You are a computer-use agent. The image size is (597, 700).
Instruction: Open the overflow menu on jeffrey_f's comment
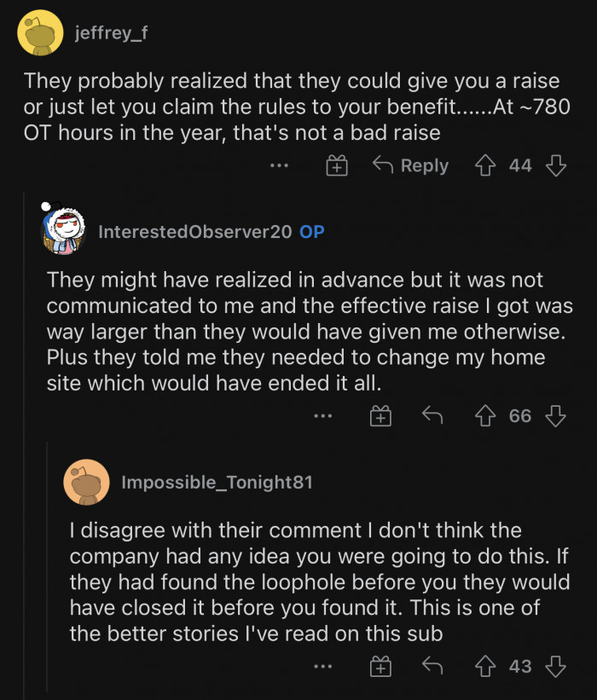278,165
